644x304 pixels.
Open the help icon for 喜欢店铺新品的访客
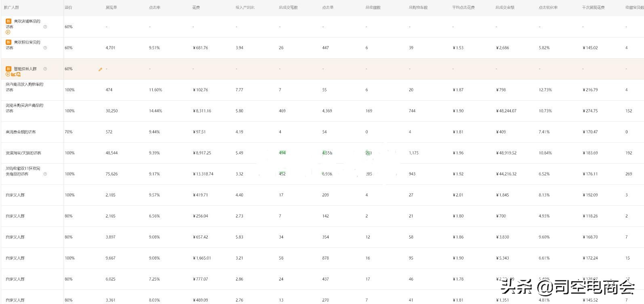pyautogui.click(x=45, y=27)
